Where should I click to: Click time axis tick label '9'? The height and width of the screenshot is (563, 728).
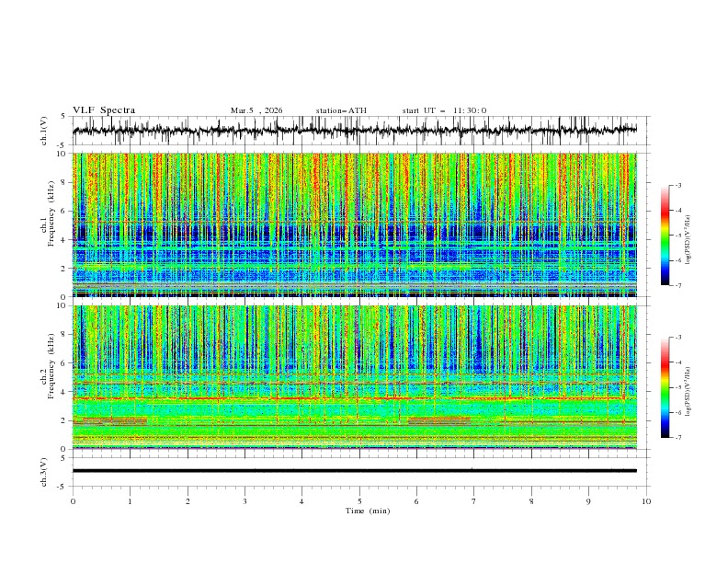(588, 501)
